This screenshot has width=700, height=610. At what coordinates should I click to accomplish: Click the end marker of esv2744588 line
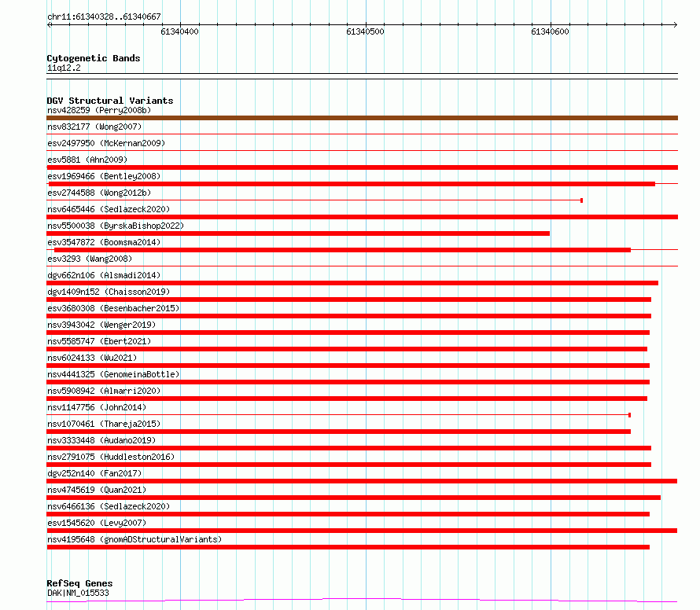[581, 200]
